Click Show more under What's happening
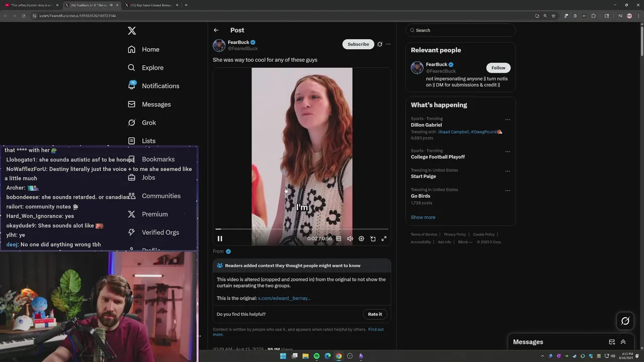The width and height of the screenshot is (644, 362). tap(423, 217)
